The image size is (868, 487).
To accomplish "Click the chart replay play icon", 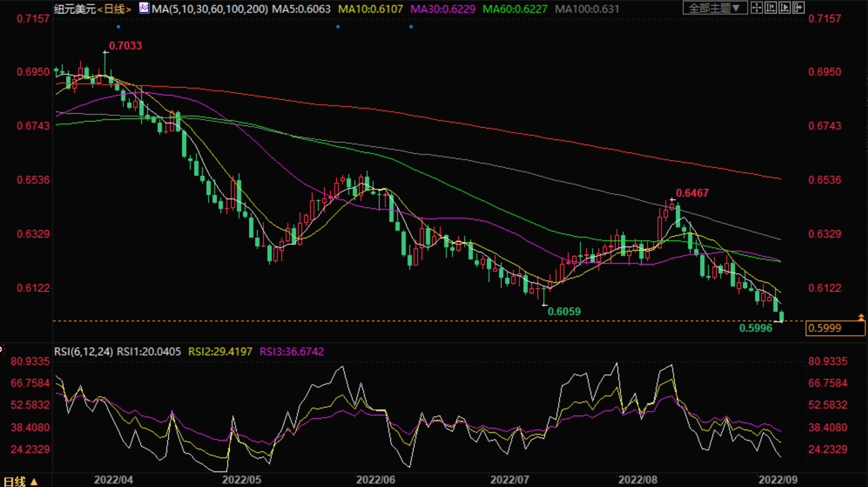I will pos(784,8).
